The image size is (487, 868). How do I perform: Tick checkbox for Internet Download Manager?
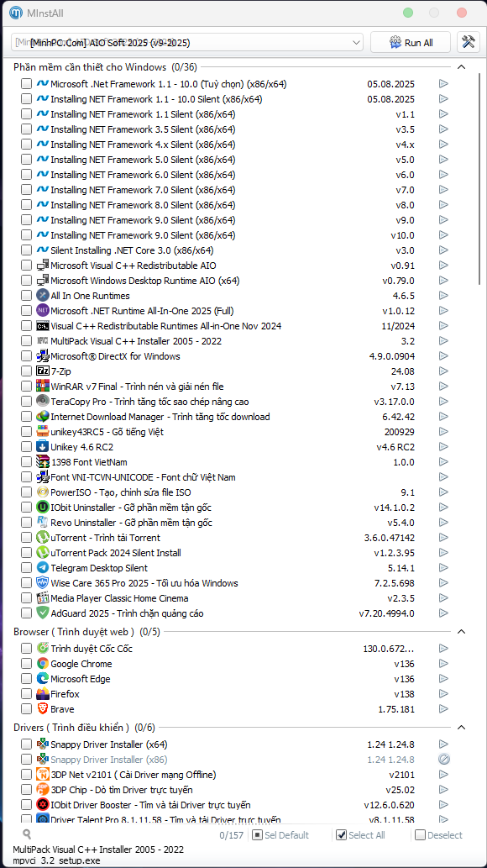click(x=27, y=416)
